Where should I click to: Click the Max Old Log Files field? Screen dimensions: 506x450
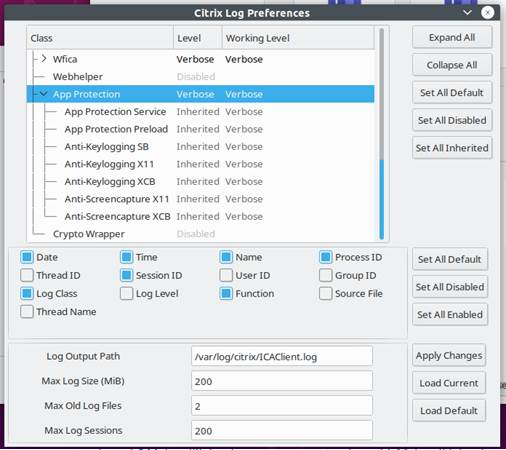pyautogui.click(x=282, y=406)
